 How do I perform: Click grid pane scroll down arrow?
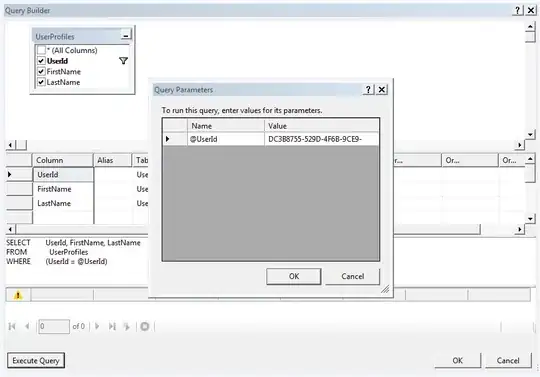tap(530, 219)
